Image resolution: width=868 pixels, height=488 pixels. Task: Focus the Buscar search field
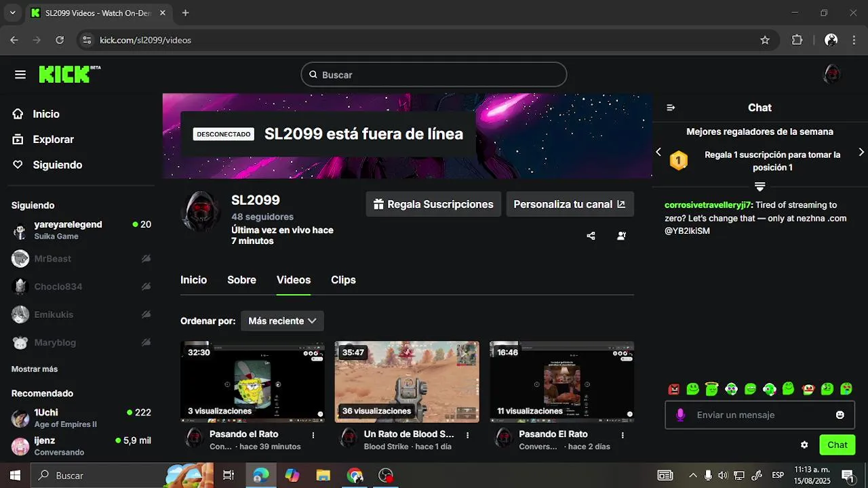[434, 75]
